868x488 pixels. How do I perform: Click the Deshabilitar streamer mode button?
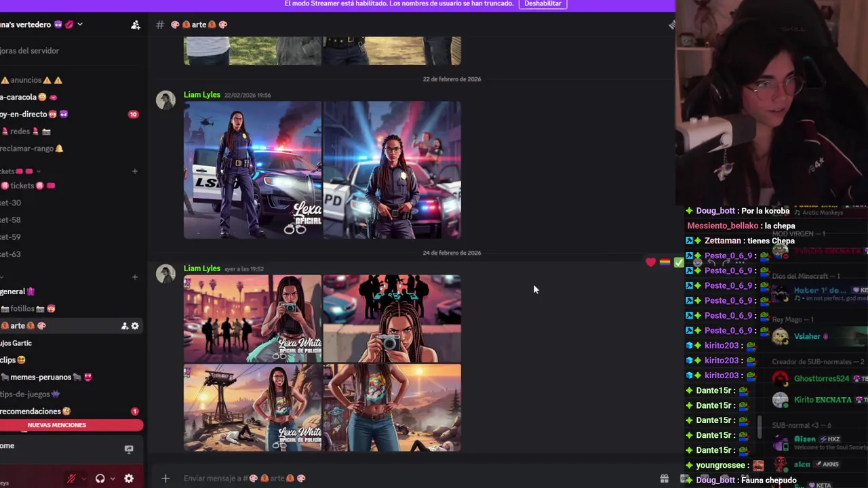(x=542, y=4)
